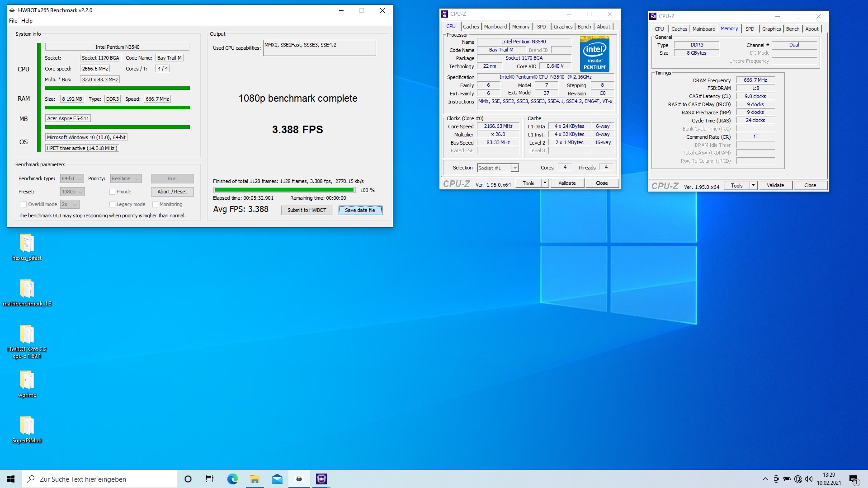Click the benchmark progress bar at 100%
The height and width of the screenshot is (488, 868).
[x=284, y=190]
